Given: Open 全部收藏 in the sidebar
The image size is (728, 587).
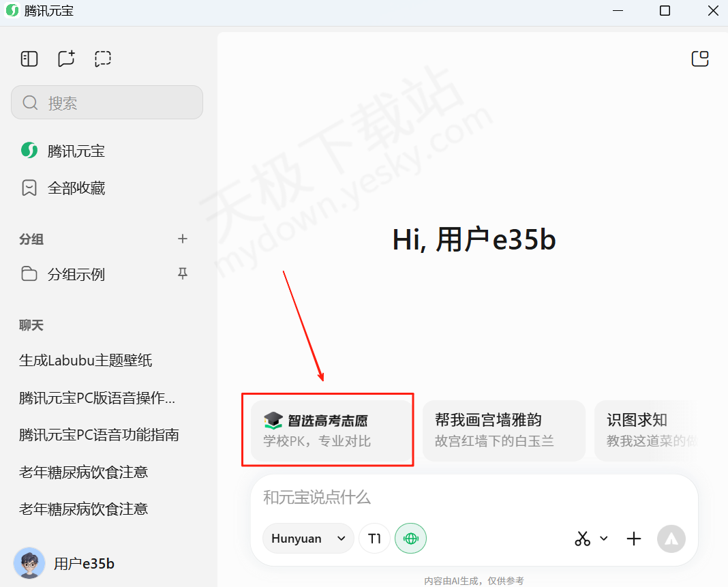Looking at the screenshot, I should click(76, 188).
